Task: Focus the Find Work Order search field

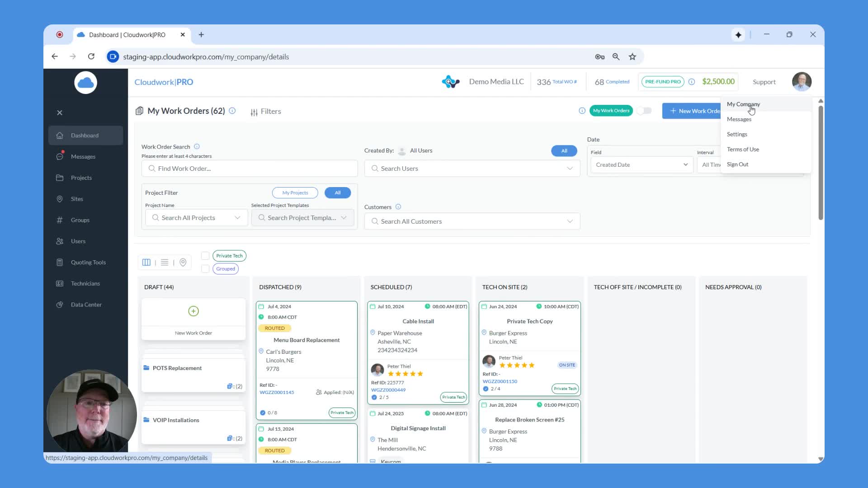Action: click(x=250, y=169)
